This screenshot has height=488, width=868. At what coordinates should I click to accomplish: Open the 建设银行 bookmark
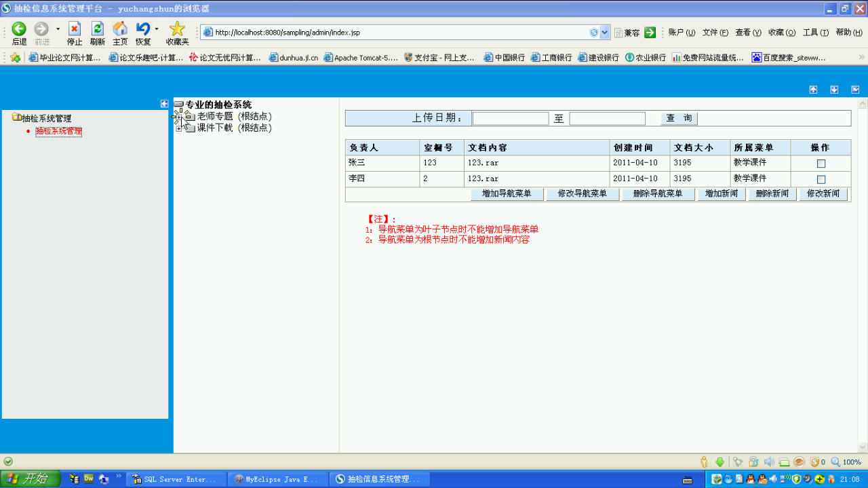point(598,58)
